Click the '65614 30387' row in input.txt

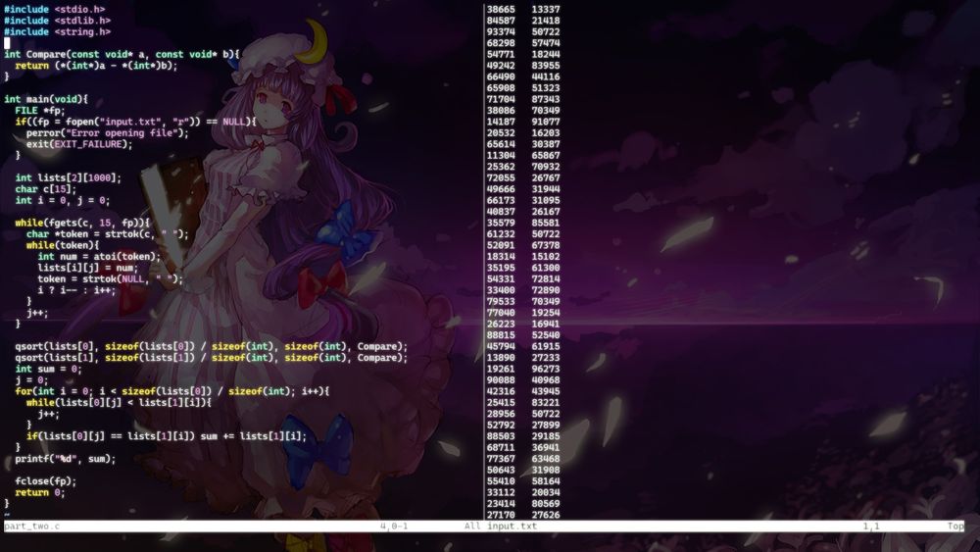523,144
